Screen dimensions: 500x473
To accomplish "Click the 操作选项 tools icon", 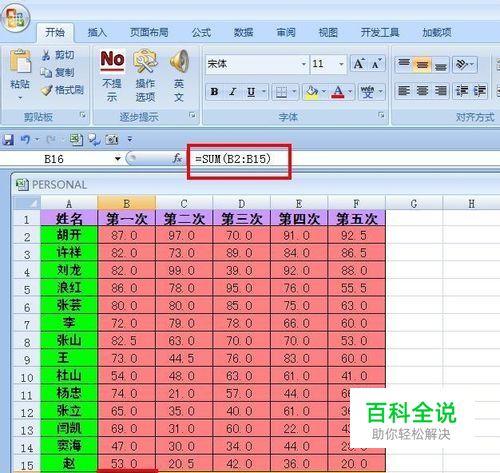I will tap(145, 61).
